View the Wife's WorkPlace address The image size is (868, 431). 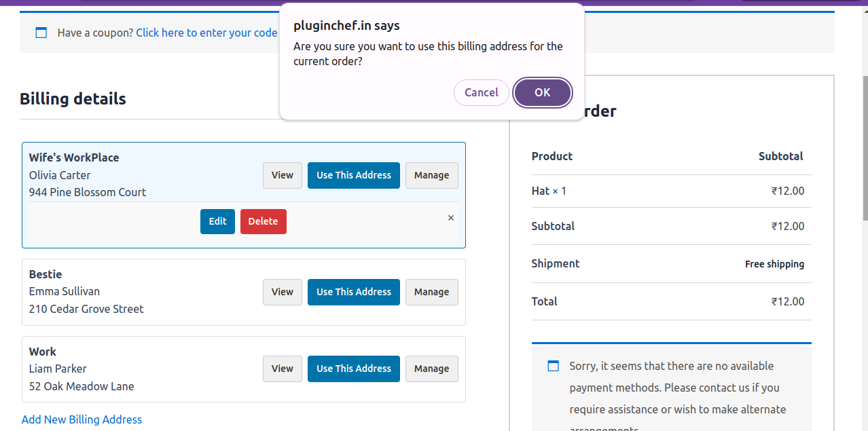[282, 175]
